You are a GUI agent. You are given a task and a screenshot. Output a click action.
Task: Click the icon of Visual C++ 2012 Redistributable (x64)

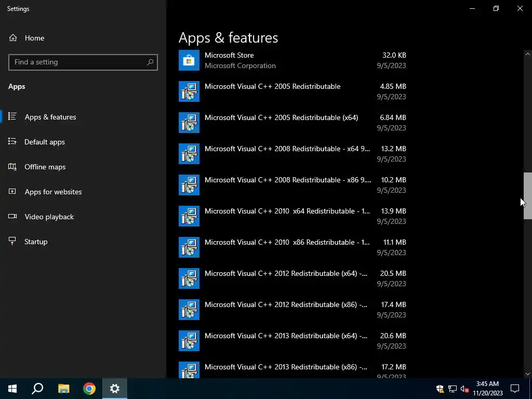tap(189, 278)
